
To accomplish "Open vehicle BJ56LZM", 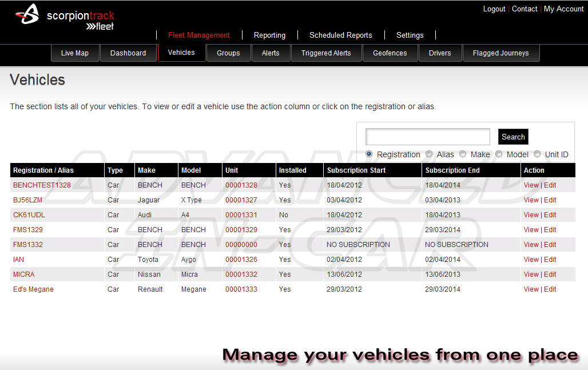I will tap(28, 200).
